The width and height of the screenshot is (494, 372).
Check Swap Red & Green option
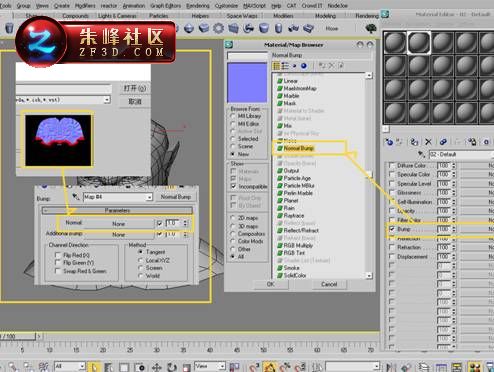(x=58, y=271)
